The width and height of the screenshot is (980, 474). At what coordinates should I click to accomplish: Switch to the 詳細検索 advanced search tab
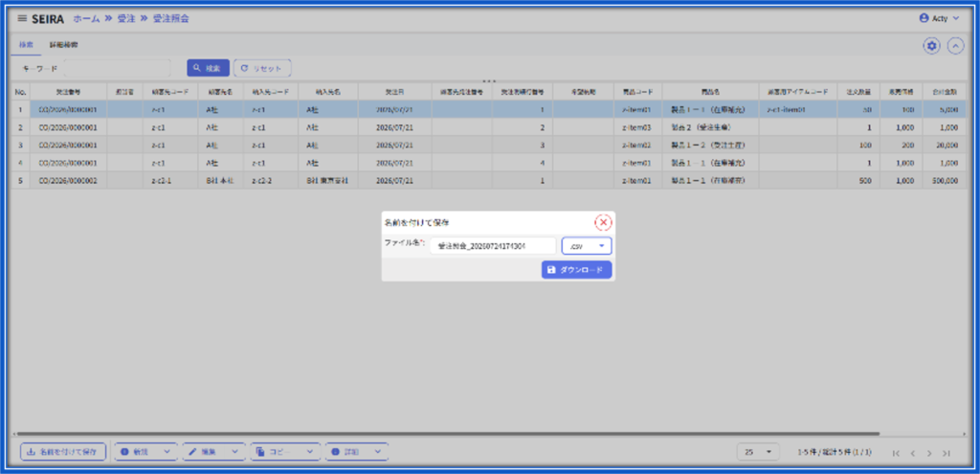(64, 45)
